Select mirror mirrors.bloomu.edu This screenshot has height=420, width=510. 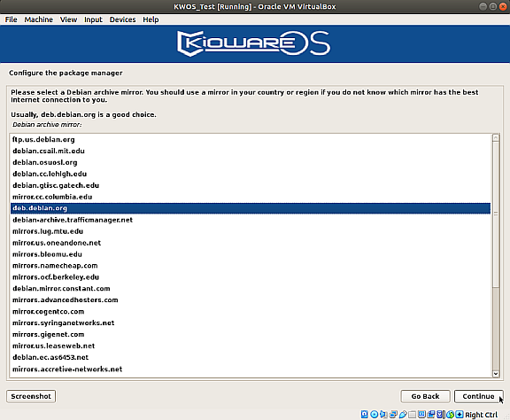coord(251,254)
